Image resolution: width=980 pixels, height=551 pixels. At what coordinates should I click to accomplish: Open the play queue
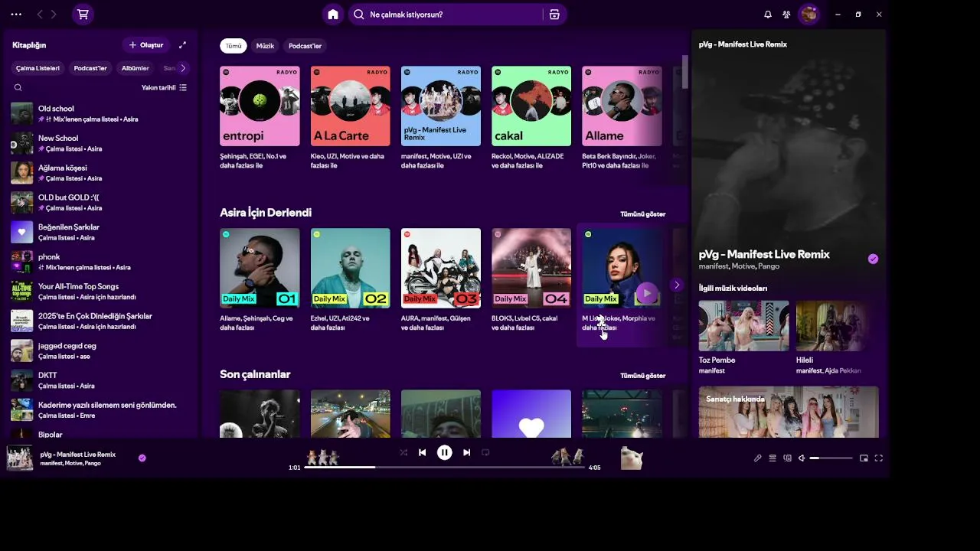773,458
